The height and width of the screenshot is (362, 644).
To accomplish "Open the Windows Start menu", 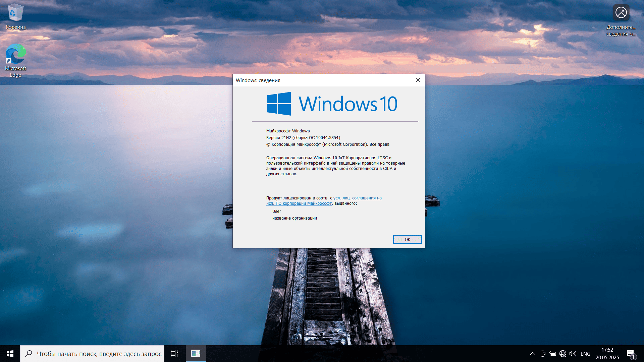I will (10, 354).
